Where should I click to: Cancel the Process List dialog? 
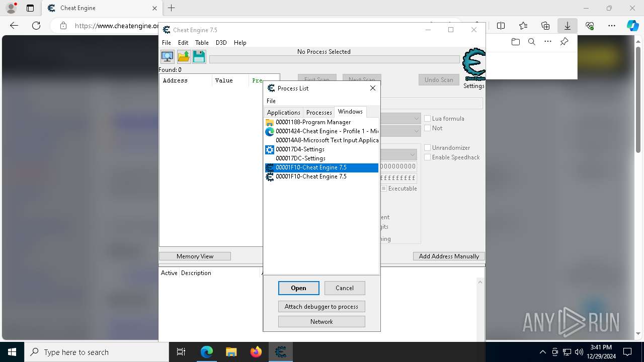pos(345,288)
